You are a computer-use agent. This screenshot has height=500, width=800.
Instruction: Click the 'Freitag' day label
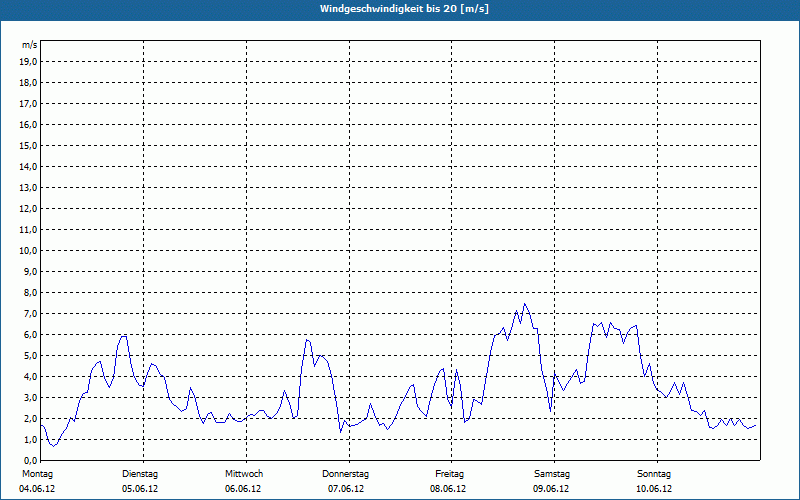(449, 474)
